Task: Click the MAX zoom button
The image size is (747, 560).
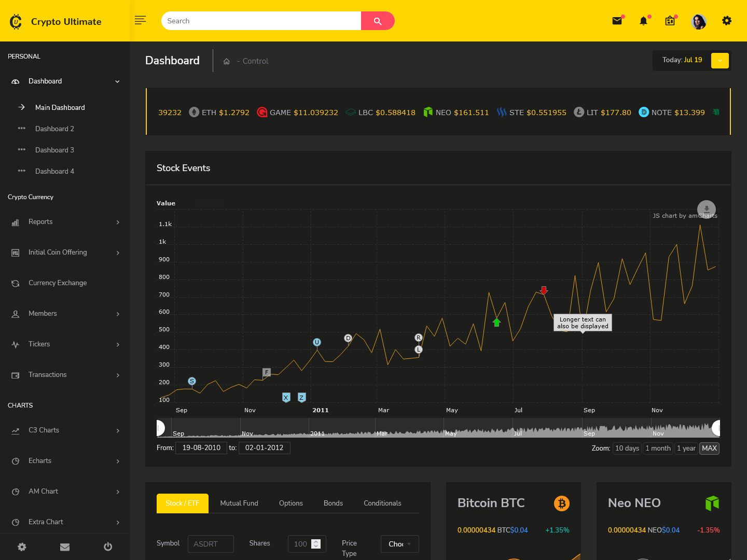Action: click(x=709, y=448)
